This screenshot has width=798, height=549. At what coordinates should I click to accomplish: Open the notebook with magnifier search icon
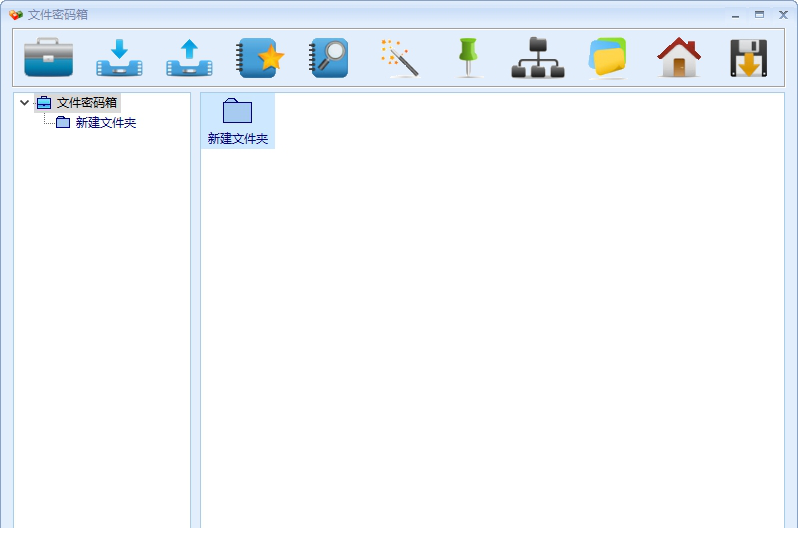(329, 57)
